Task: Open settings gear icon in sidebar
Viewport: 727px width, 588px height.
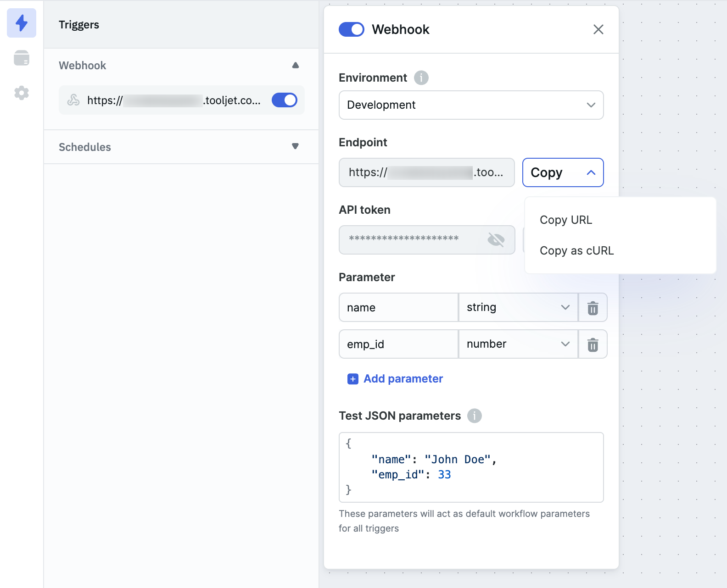Action: pos(22,93)
